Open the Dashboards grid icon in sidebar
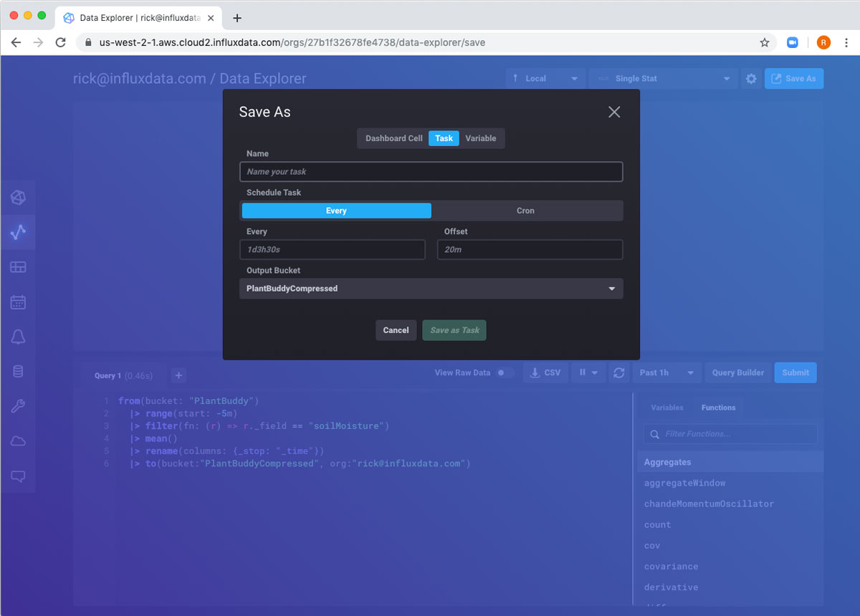Screen dimensions: 860x616 pyautogui.click(x=19, y=267)
